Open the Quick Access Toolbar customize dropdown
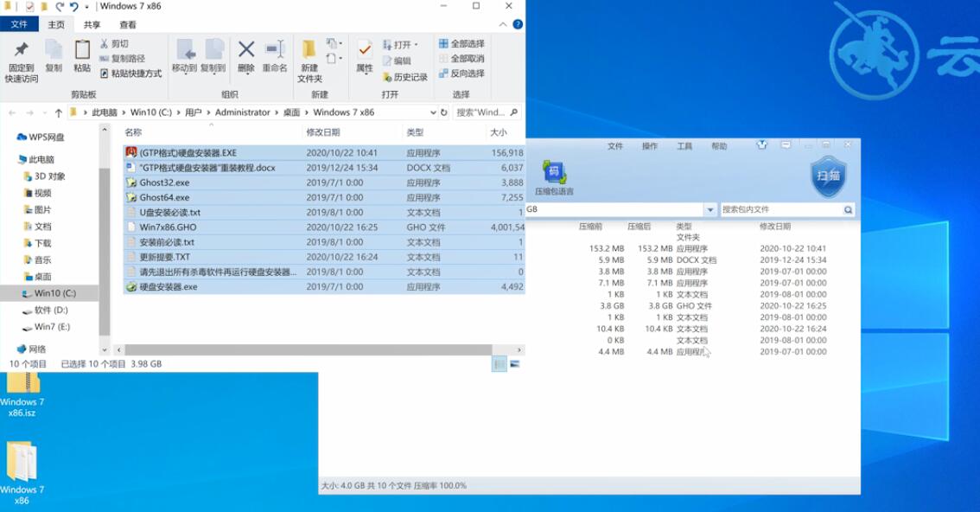980x512 pixels. tap(87, 7)
